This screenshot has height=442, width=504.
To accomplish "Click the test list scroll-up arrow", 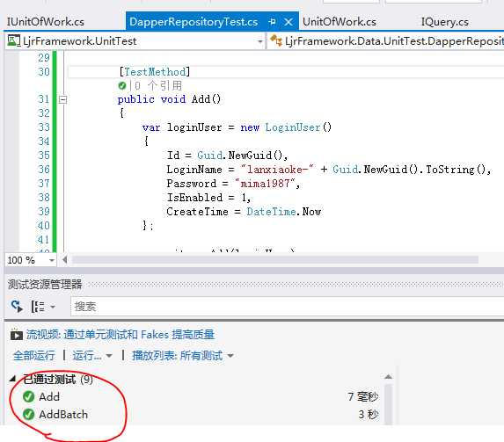I will (x=388, y=376).
